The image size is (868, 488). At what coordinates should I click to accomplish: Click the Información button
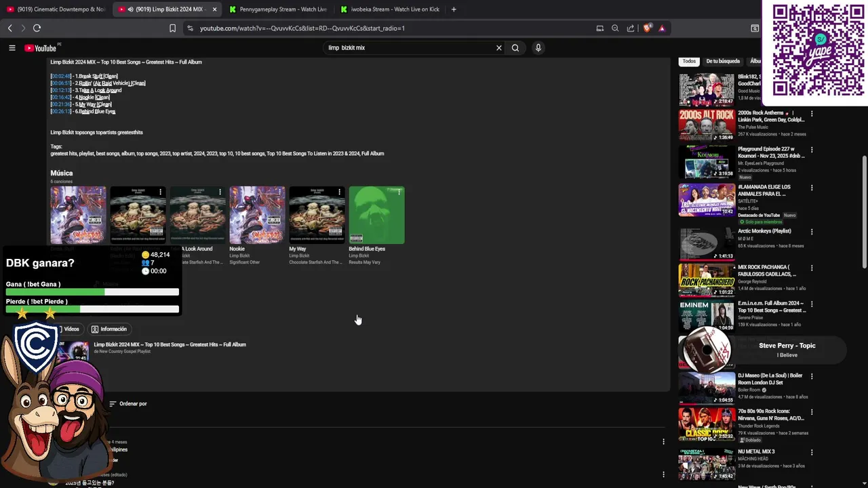tap(109, 329)
